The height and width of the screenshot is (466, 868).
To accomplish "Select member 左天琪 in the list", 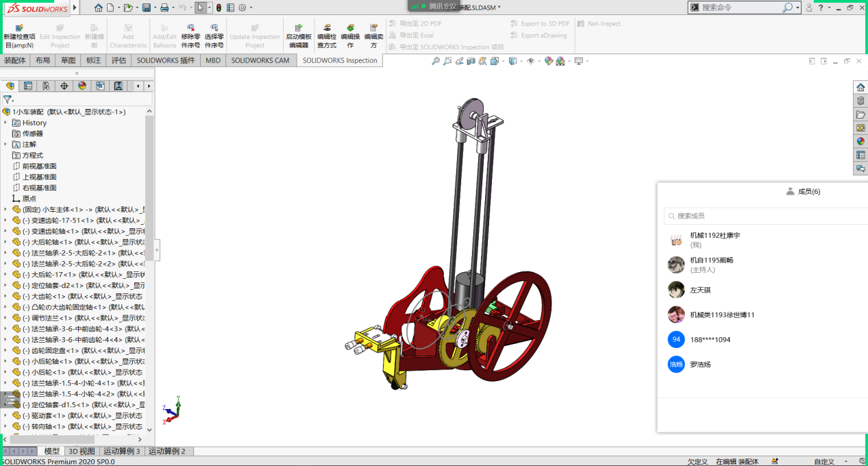I will pyautogui.click(x=700, y=290).
